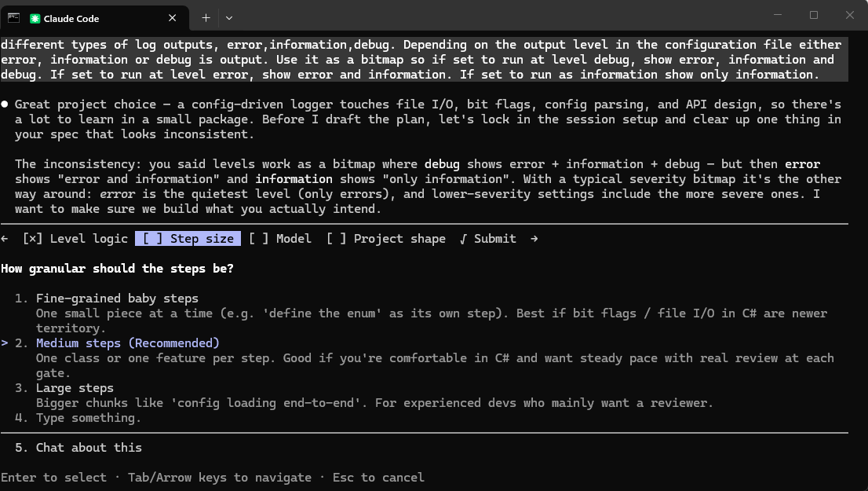Click the paragraph starting 'The inconsistency:'
This screenshot has height=491, width=868.
coord(428,187)
